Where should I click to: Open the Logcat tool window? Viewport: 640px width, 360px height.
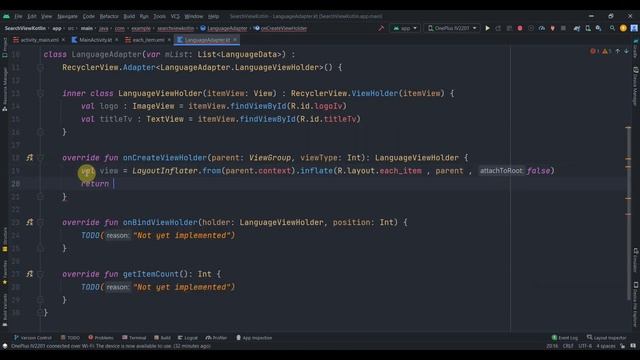(188, 338)
